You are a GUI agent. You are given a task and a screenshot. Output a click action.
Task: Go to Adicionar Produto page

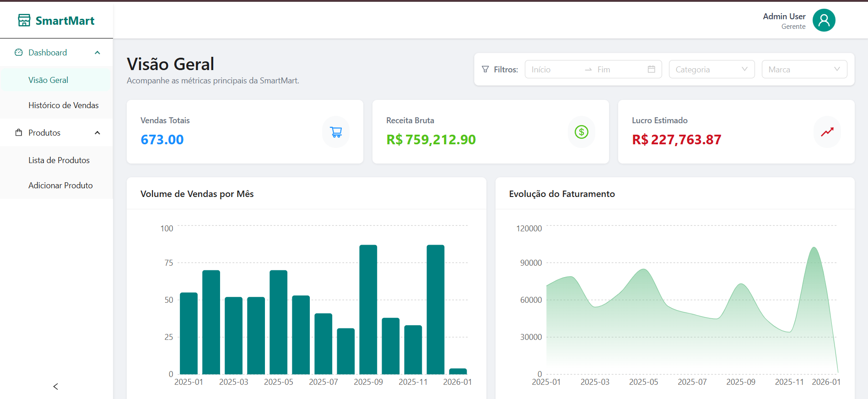coord(60,186)
